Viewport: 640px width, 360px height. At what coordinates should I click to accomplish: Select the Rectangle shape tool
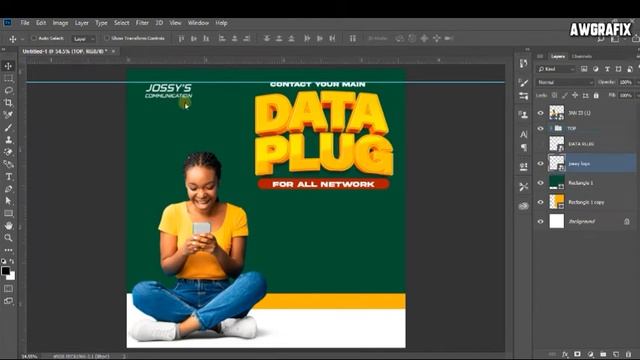pos(8,213)
